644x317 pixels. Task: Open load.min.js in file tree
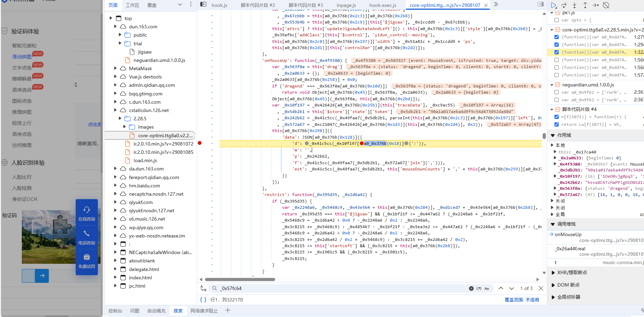145,160
